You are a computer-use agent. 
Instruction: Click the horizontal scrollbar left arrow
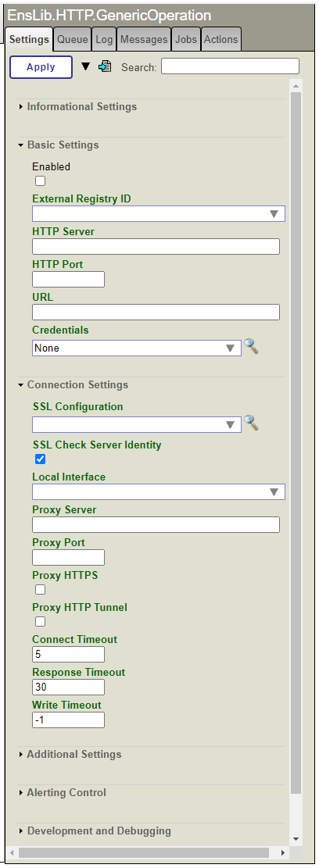click(x=13, y=852)
